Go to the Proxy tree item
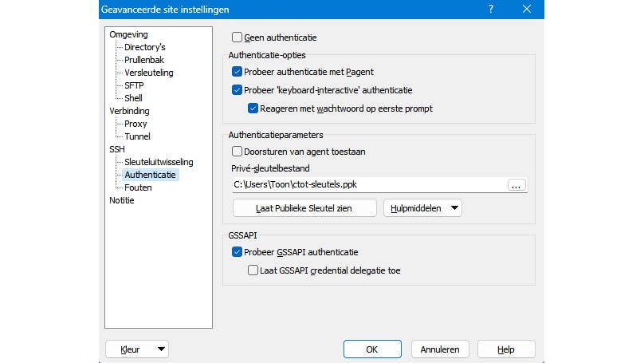 tap(135, 124)
